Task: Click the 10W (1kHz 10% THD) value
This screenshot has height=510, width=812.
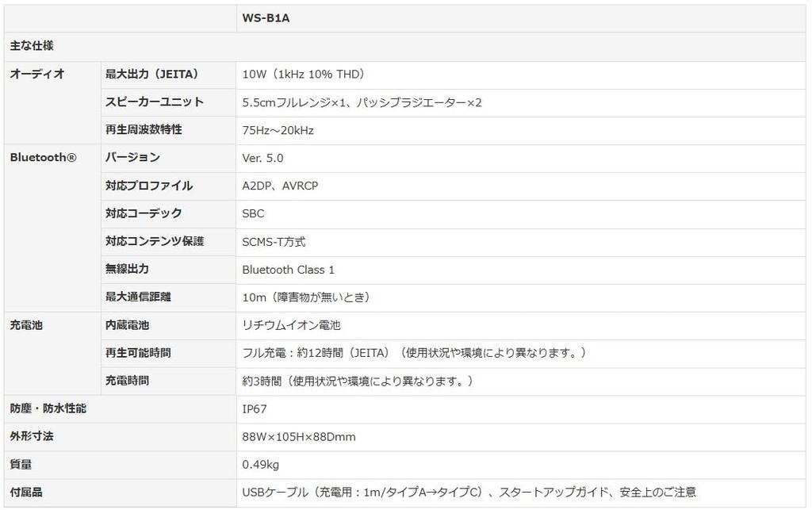Action: coord(304,75)
